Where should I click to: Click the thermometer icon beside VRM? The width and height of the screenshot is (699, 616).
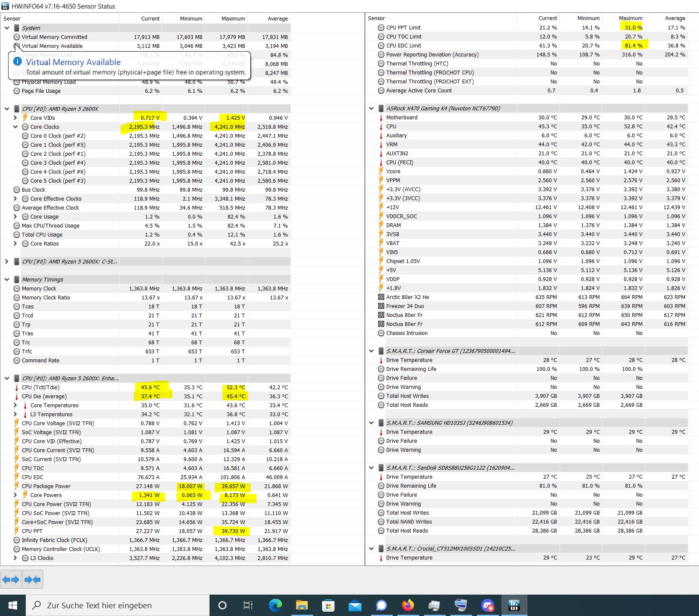[381, 144]
